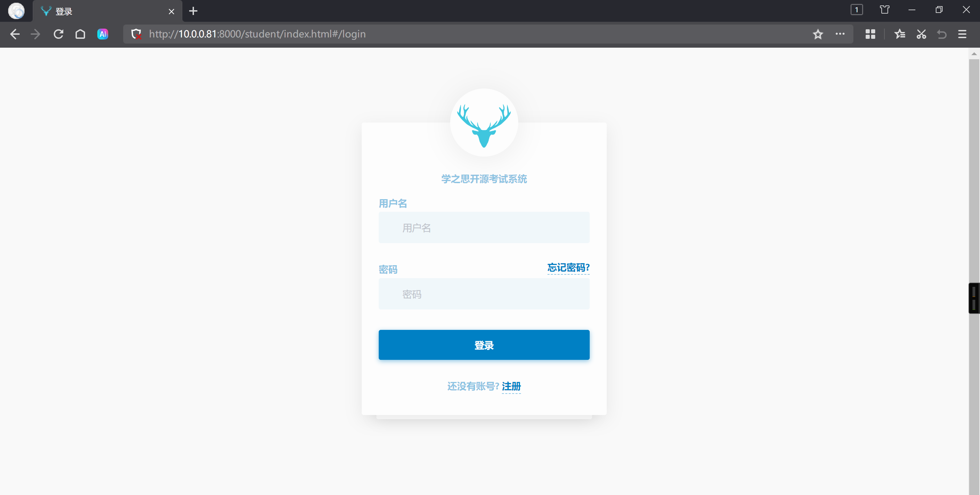Open the address bar three-dots menu
980x495 pixels.
839,34
